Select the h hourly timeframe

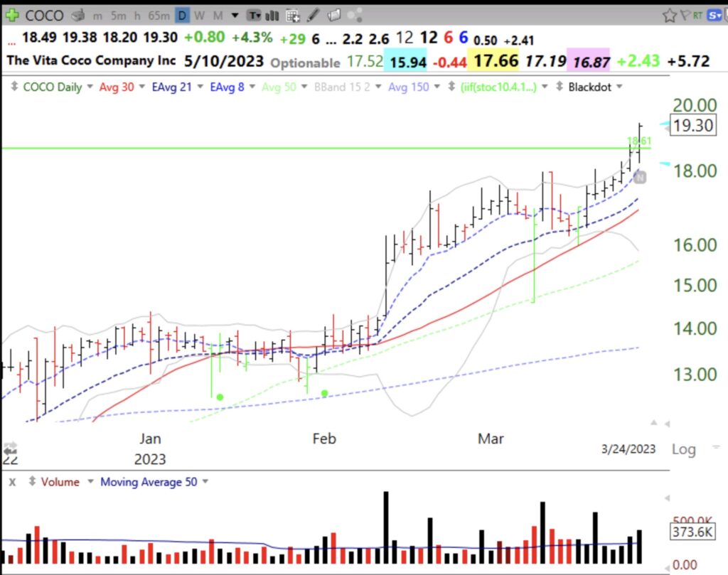pos(137,16)
